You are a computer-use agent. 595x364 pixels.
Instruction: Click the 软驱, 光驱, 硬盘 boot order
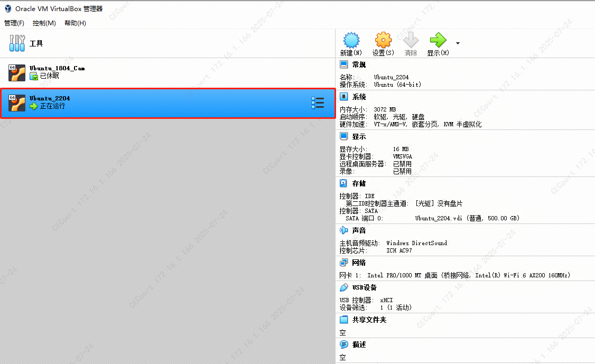click(x=399, y=117)
